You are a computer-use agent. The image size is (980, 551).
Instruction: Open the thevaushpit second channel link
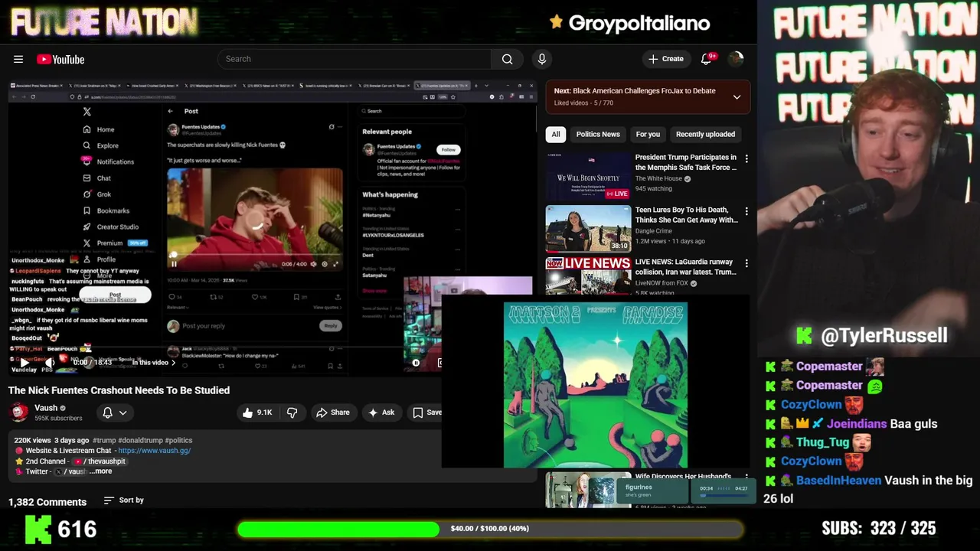pyautogui.click(x=100, y=461)
